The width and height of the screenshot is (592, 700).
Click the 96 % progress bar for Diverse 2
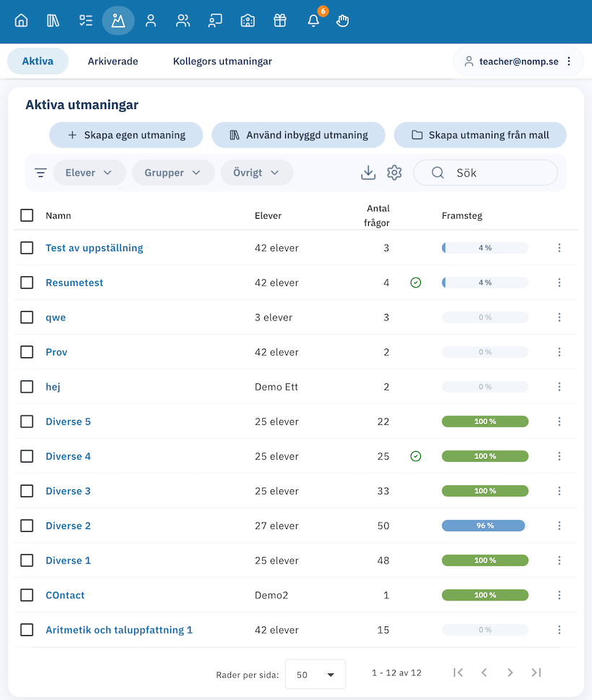(485, 526)
